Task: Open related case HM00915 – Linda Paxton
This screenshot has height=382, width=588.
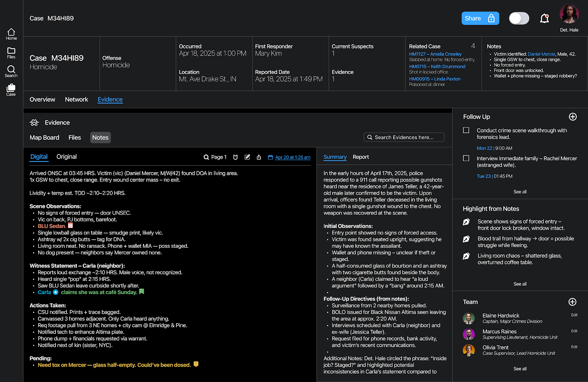Action: 434,79
